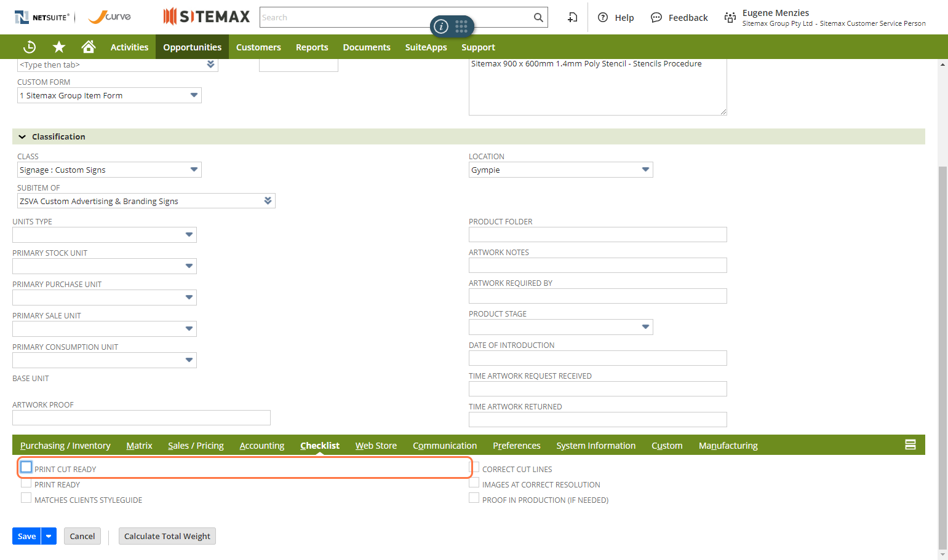Click the NetSuite logo
The height and width of the screenshot is (560, 948).
(42, 17)
